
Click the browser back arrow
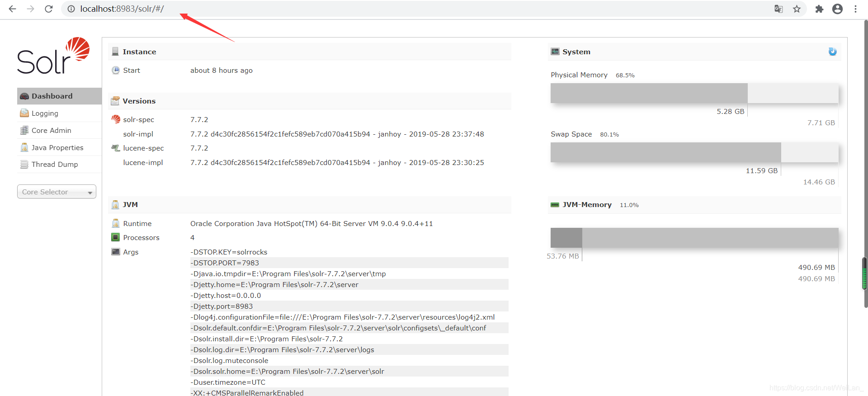click(x=12, y=9)
